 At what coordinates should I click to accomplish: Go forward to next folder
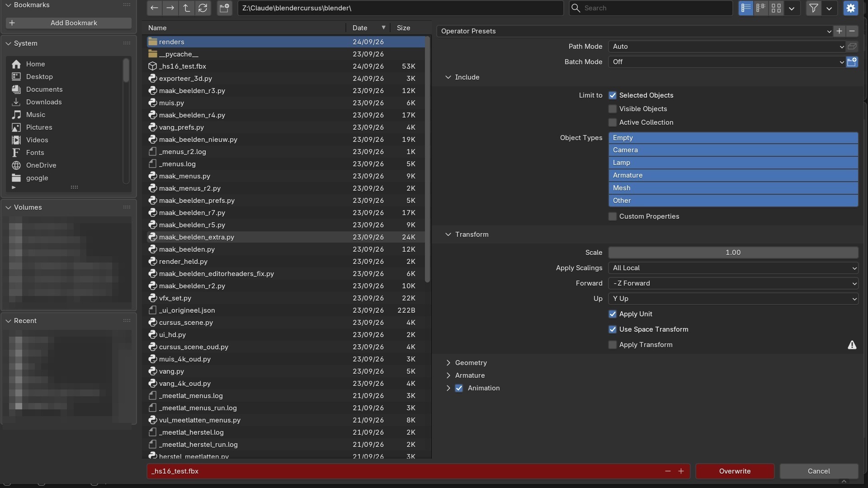click(x=170, y=8)
